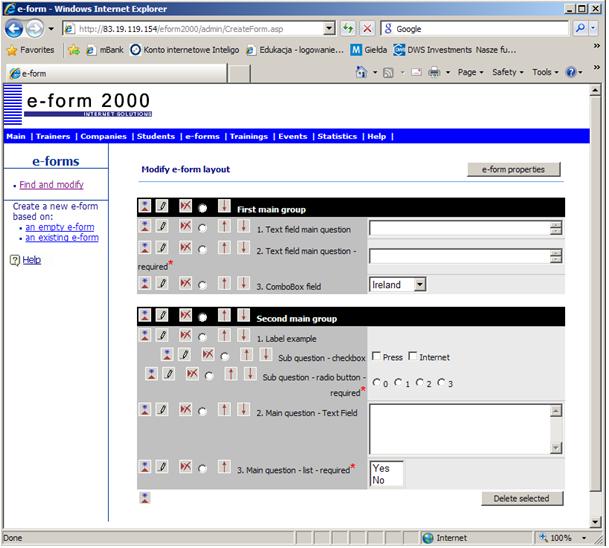
Task: Open search provider dropdown arrow
Action: 594,28
